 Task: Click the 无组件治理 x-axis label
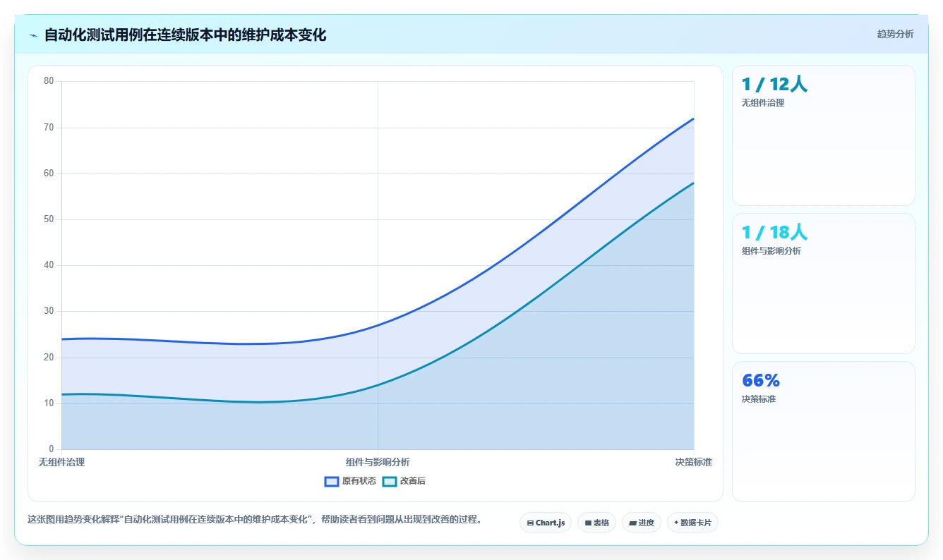point(61,462)
